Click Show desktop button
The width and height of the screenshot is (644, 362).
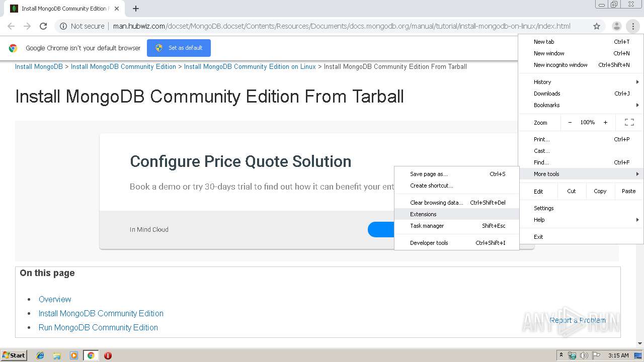638,355
